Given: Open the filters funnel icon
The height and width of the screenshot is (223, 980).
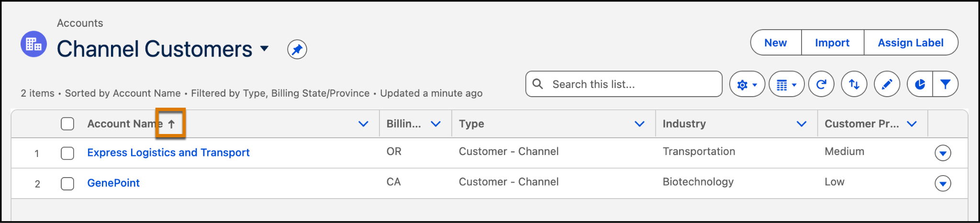Looking at the screenshot, I should 946,84.
